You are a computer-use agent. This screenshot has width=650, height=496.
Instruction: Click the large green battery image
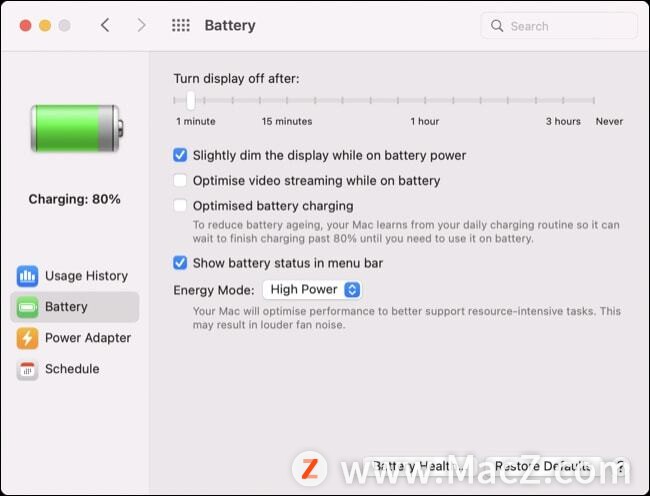point(77,128)
